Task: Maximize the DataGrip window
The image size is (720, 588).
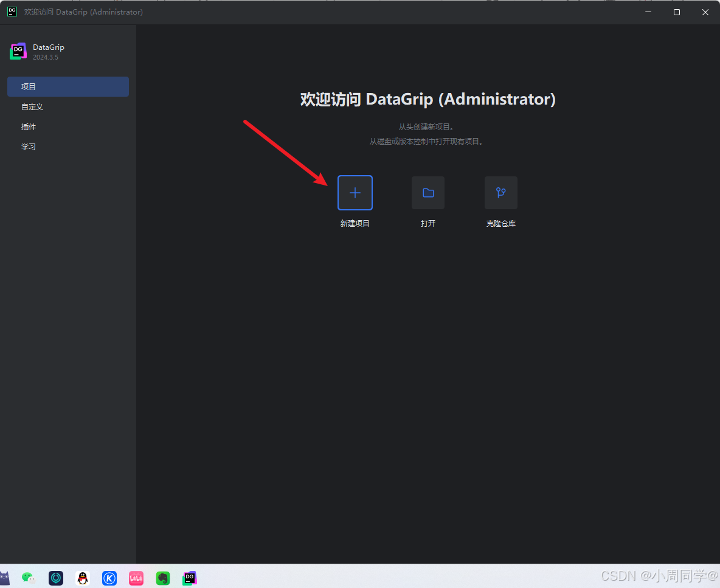Action: [677, 12]
